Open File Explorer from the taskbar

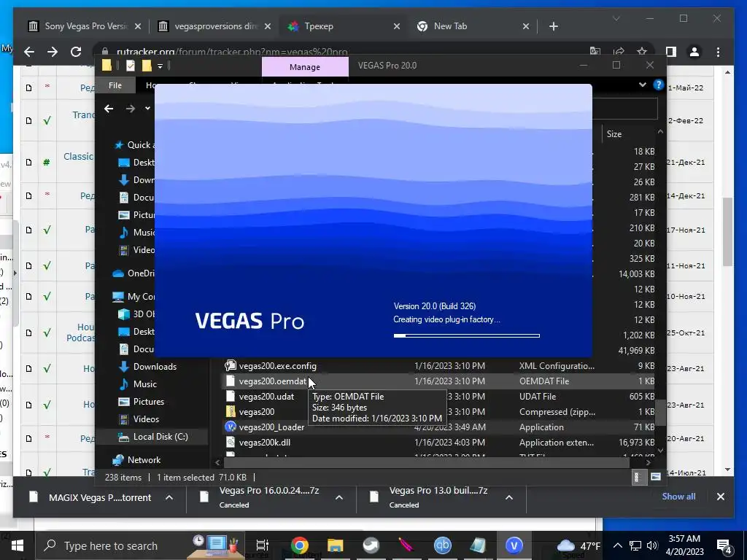(335, 545)
